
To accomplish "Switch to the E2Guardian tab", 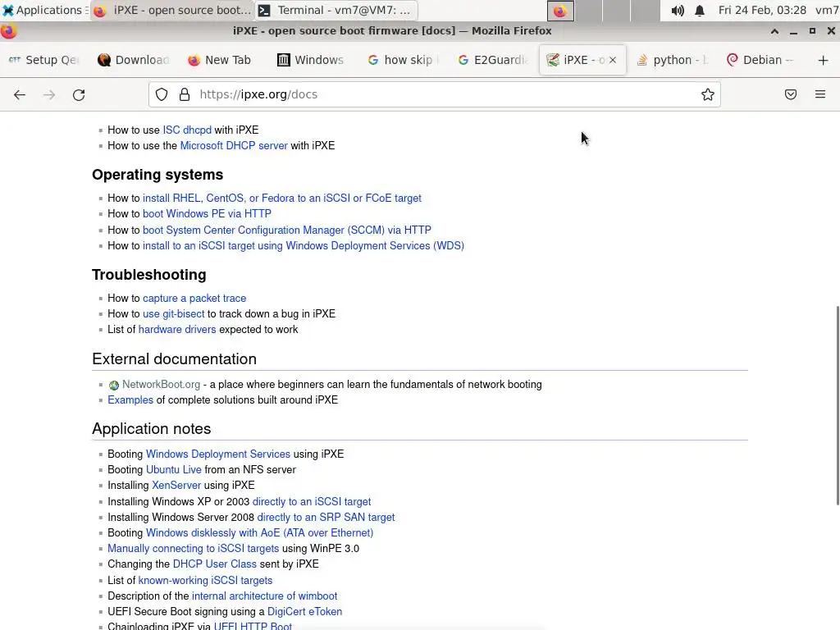I will tap(492, 60).
